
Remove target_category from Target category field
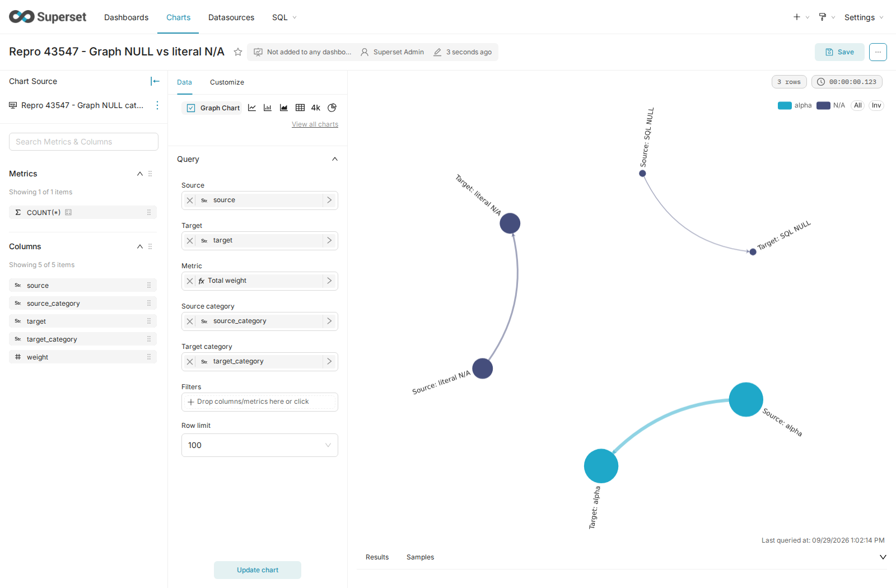coord(190,362)
